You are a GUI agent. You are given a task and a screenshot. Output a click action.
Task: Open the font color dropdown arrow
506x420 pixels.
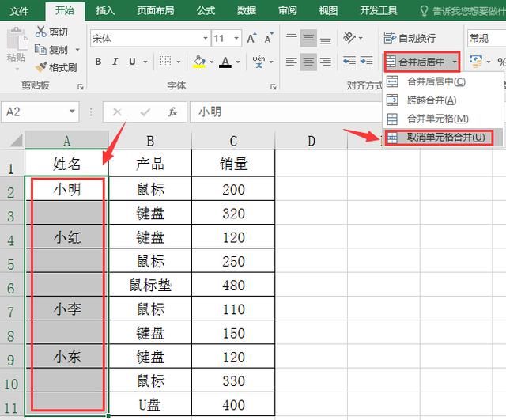238,62
